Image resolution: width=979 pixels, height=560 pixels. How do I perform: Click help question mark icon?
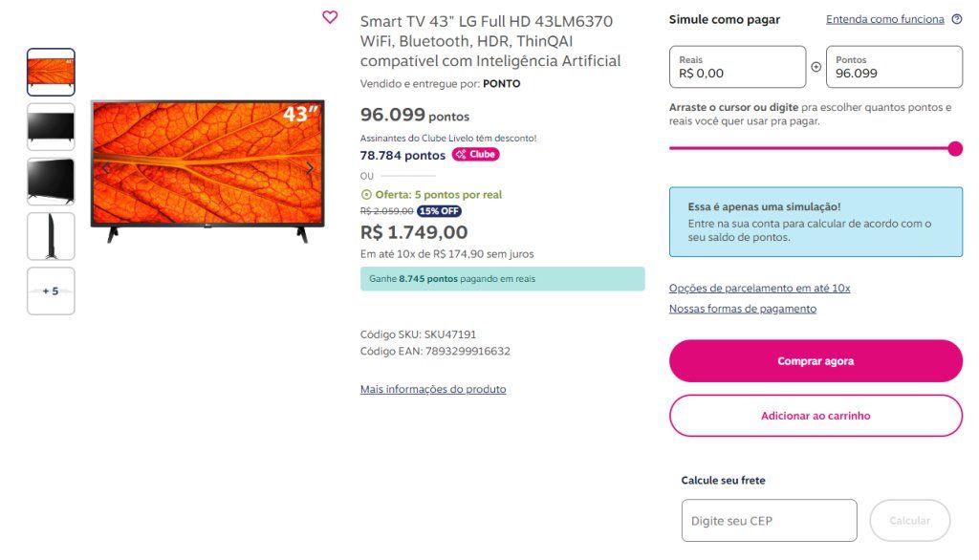coord(956,19)
